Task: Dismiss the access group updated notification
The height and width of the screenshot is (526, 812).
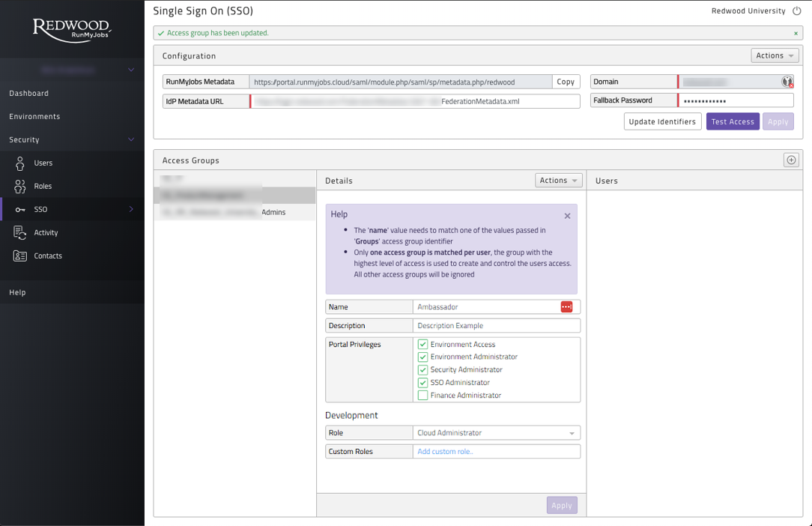Action: tap(796, 33)
